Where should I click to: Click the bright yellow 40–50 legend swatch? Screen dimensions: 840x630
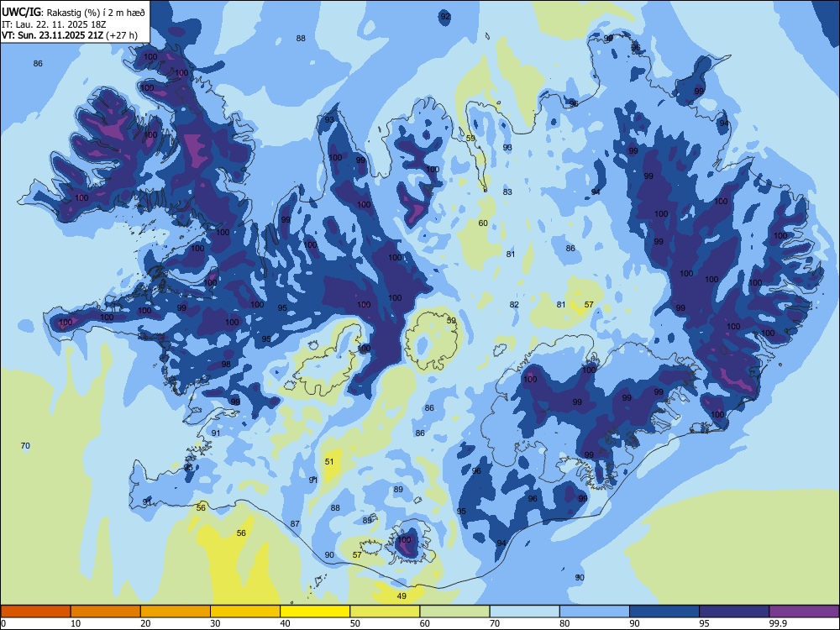tap(315, 612)
